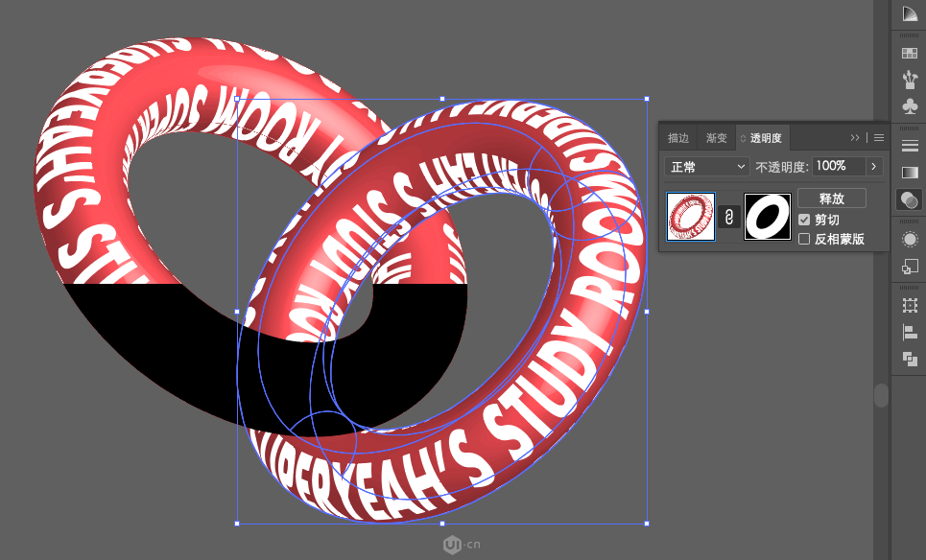This screenshot has height=560, width=926.
Task: Uncheck the 剪切 clip checkbox
Action: pos(804,220)
